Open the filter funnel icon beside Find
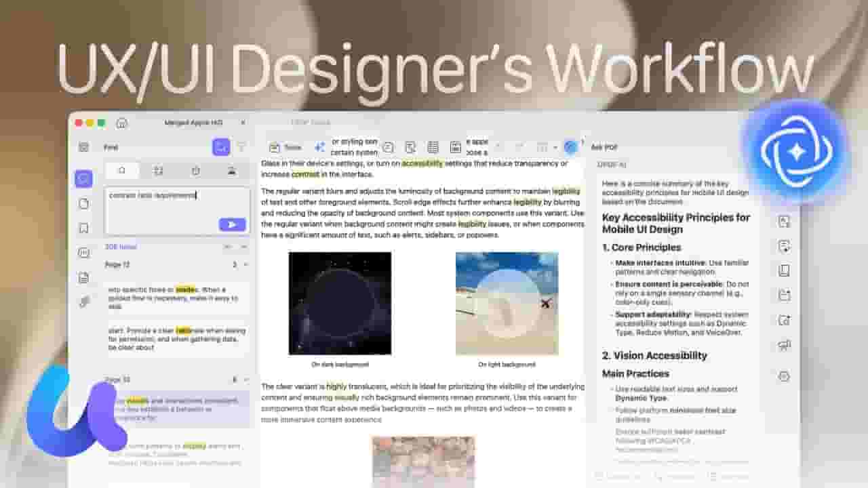The height and width of the screenshot is (488, 868). pyautogui.click(x=241, y=147)
